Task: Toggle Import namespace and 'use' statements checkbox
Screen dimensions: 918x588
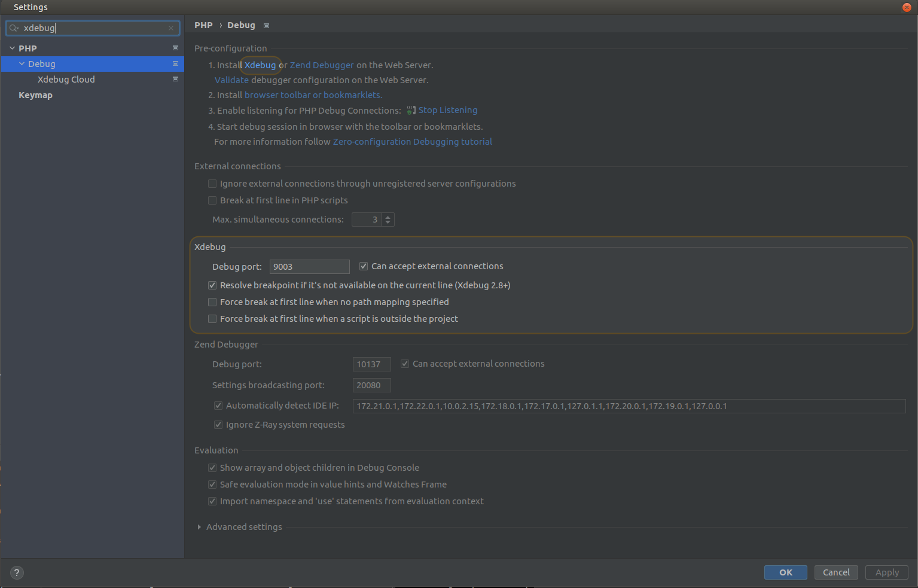Action: (x=212, y=501)
